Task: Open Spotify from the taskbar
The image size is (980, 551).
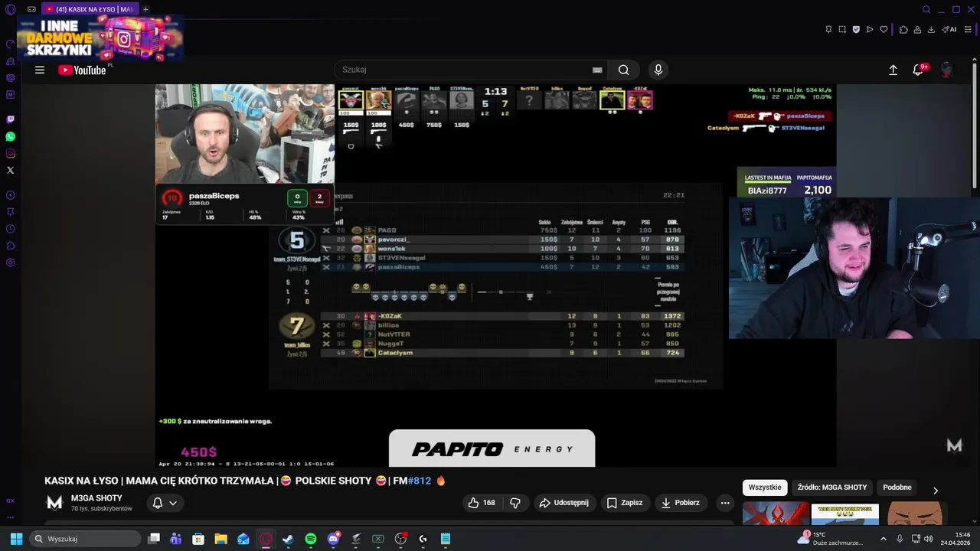Action: coord(311,539)
